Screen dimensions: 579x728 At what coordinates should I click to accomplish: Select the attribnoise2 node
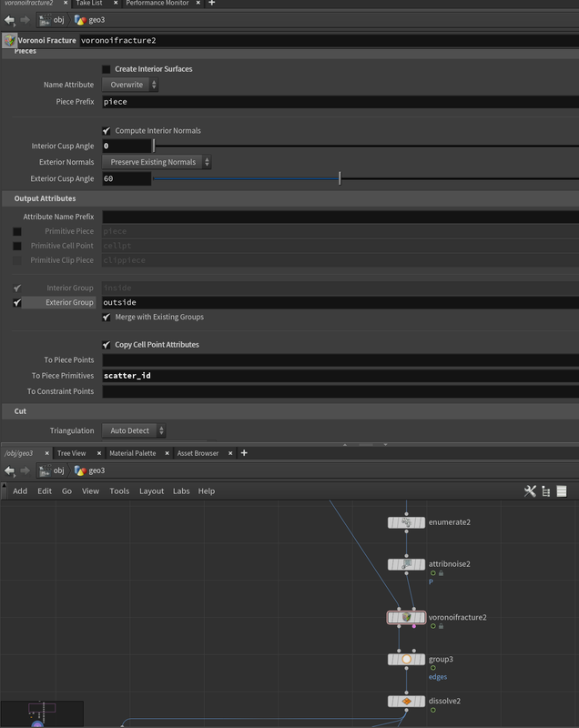(x=406, y=564)
